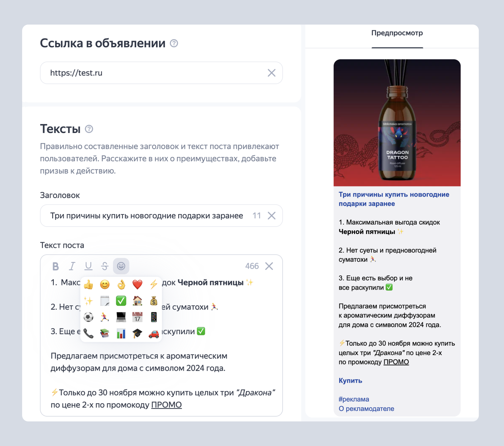Image resolution: width=504 pixels, height=446 pixels.
Task: Insert the green check mark emoji
Action: click(x=121, y=301)
